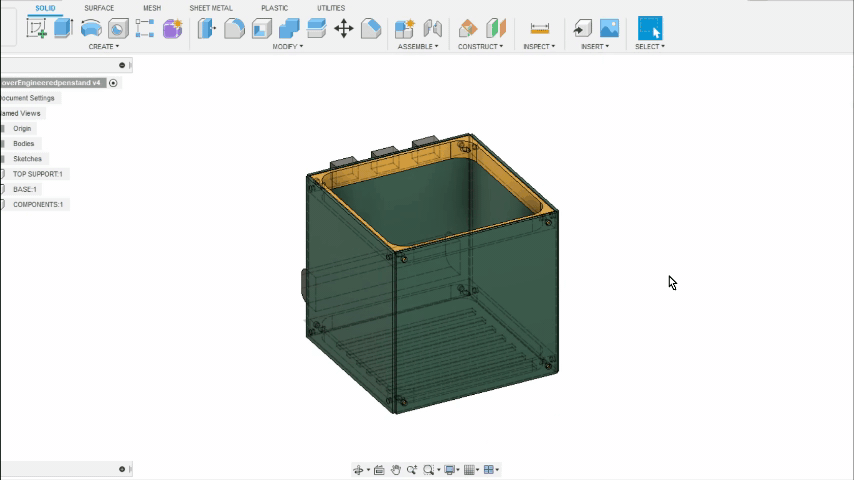Click the Insert Derive icon
Screen dimensions: 854x480
(x=582, y=28)
